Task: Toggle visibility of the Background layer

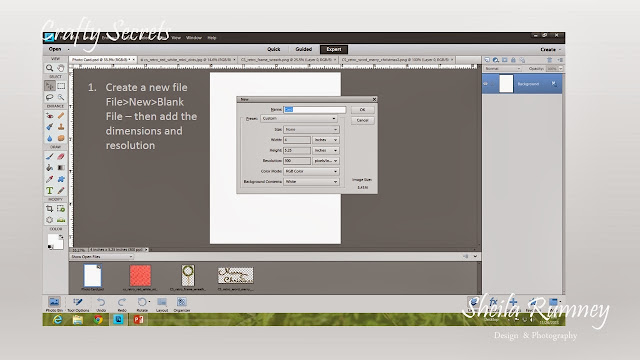Action: 485,84
